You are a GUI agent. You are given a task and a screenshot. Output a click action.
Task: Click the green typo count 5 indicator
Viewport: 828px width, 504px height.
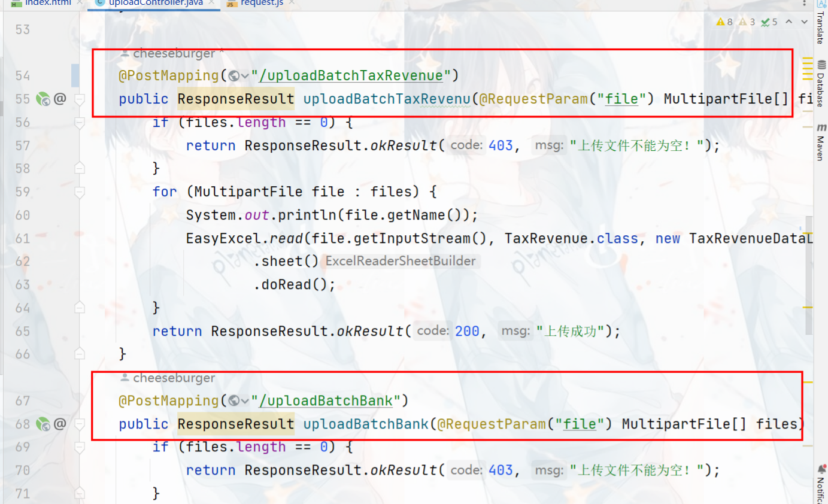769,22
